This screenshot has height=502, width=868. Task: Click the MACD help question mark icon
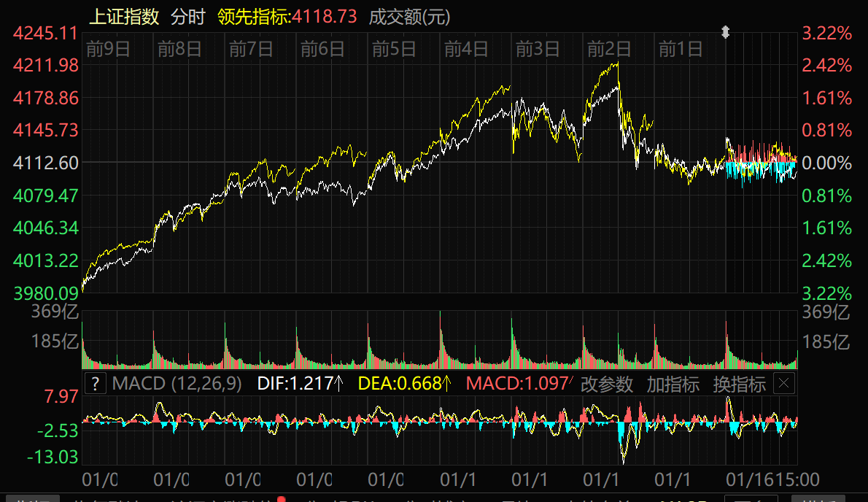click(96, 384)
